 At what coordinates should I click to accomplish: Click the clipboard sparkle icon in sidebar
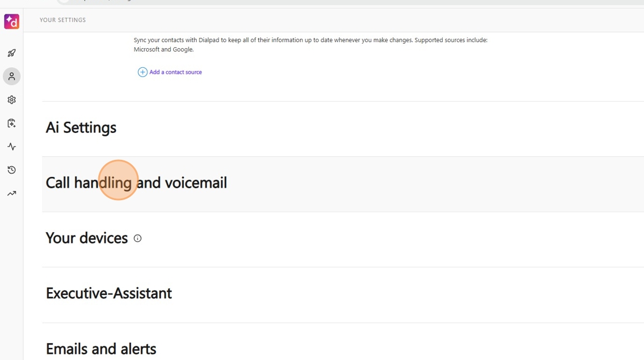coord(11,124)
